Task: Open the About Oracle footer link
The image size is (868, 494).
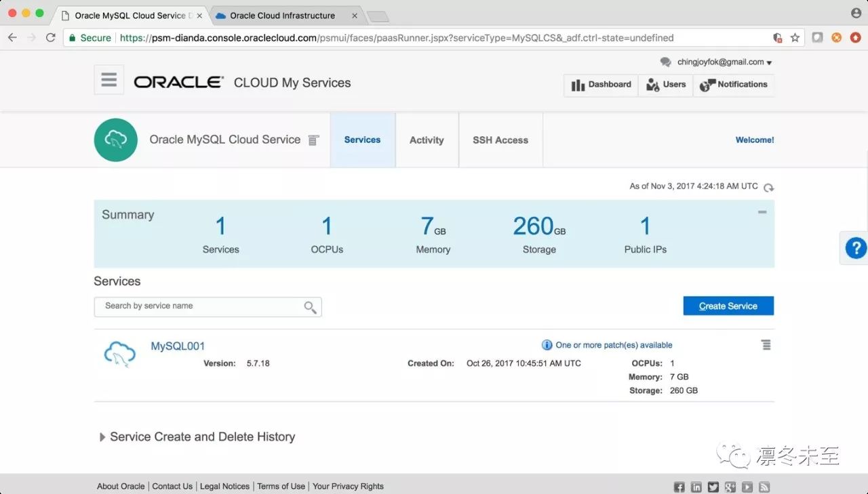Action: click(x=121, y=487)
